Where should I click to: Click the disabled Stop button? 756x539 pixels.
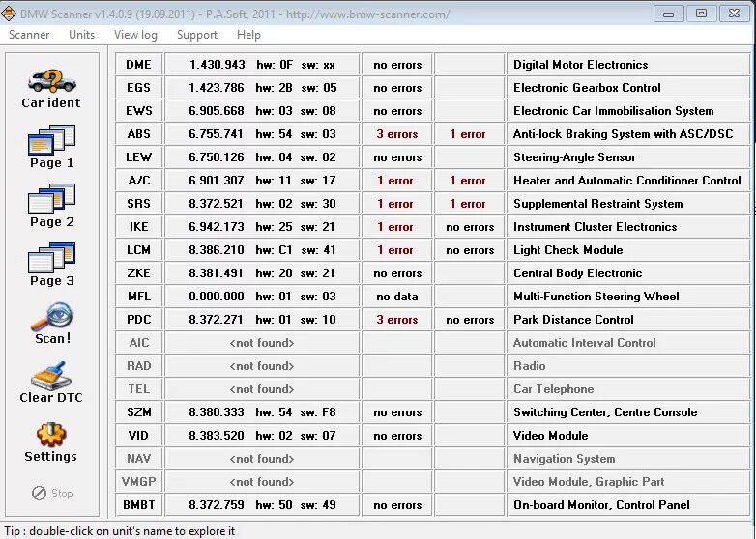point(52,494)
